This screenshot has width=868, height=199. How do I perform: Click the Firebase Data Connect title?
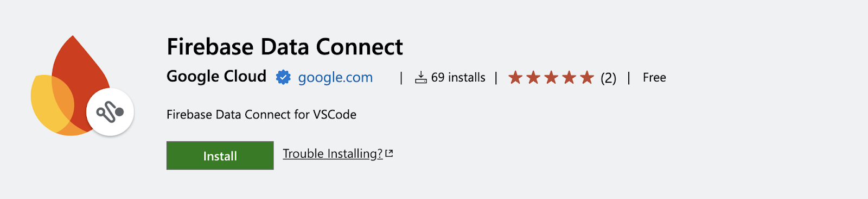pos(285,47)
